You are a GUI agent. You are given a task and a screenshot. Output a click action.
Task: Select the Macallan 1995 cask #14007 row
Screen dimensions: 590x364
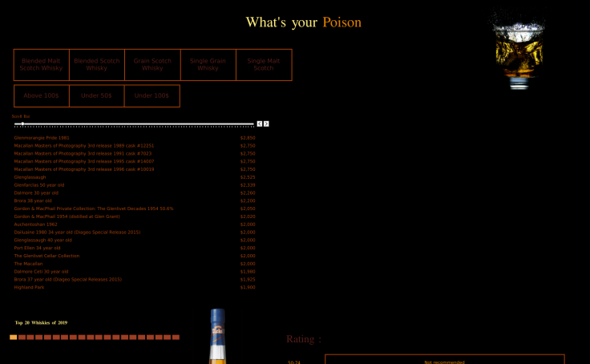(x=135, y=161)
